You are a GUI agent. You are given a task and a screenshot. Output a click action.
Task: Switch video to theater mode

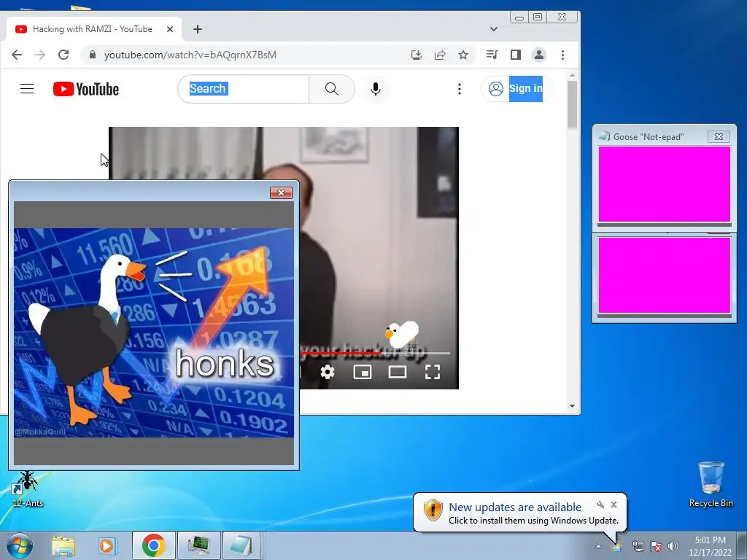point(398,372)
